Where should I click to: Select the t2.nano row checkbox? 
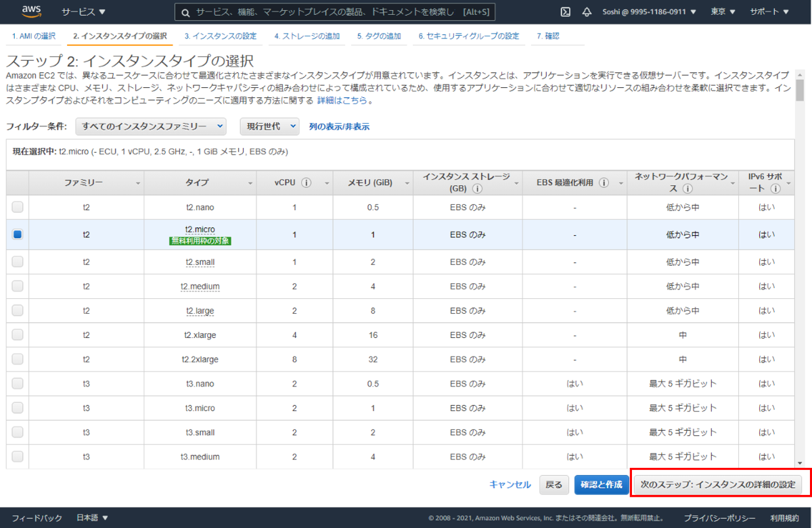[x=18, y=207]
